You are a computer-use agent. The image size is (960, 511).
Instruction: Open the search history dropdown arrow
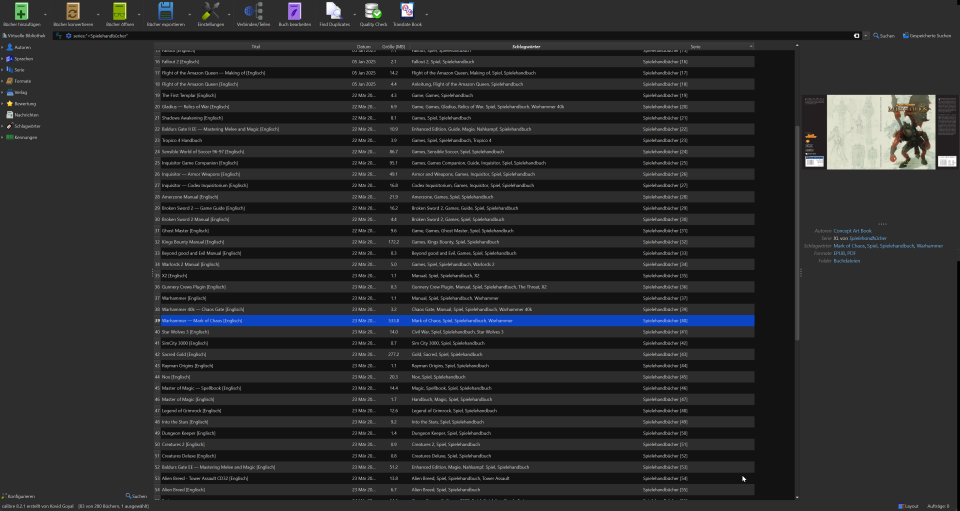[864, 35]
